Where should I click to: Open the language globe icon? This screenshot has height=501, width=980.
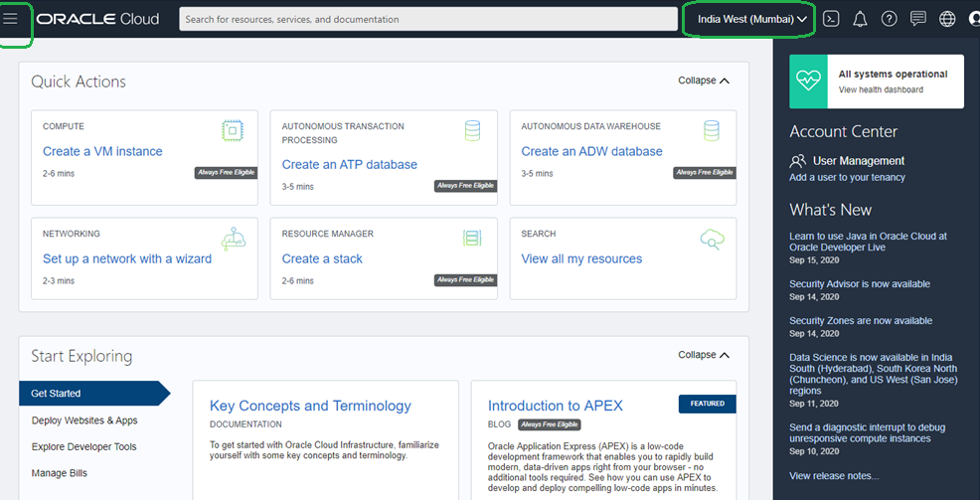(947, 20)
